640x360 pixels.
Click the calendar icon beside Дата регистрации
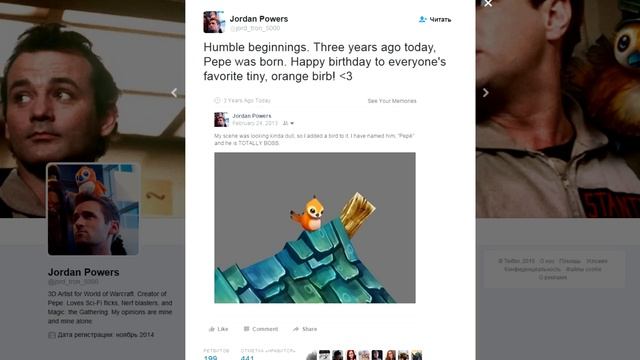52,335
